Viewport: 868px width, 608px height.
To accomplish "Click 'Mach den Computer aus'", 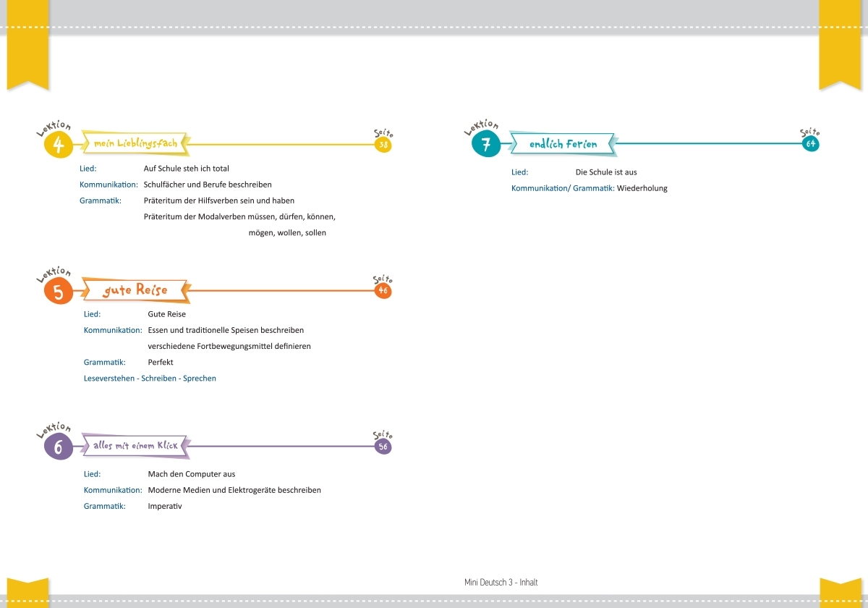I will (192, 474).
